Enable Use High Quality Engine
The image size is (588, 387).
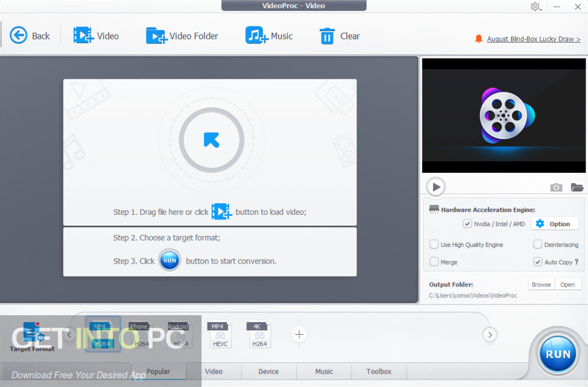pos(434,245)
